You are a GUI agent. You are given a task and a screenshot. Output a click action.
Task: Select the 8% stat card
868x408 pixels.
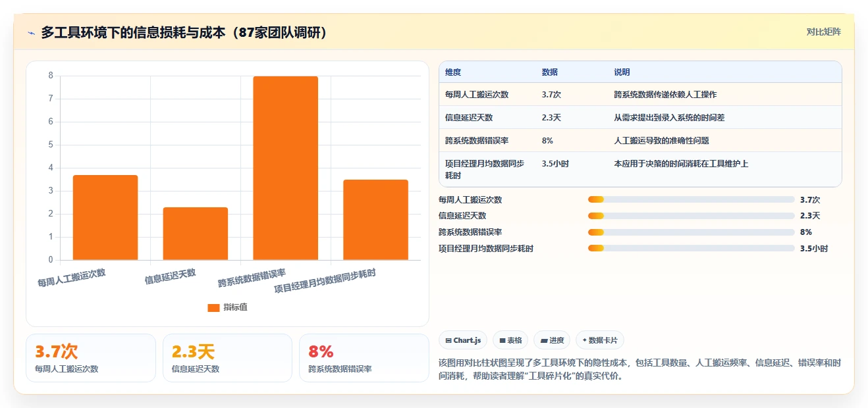[364, 358]
